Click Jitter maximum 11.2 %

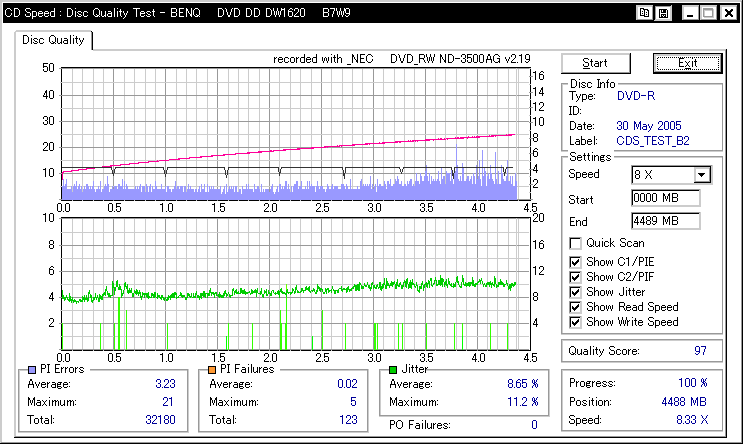point(523,402)
